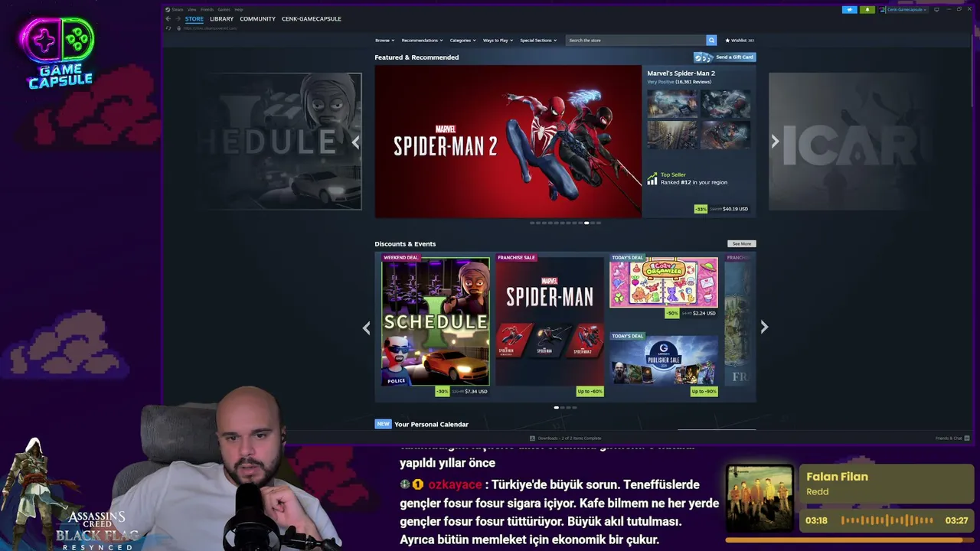View bottom-left Spider-Man 2 screenshot thumbnail
This screenshot has height=551, width=980.
click(672, 135)
